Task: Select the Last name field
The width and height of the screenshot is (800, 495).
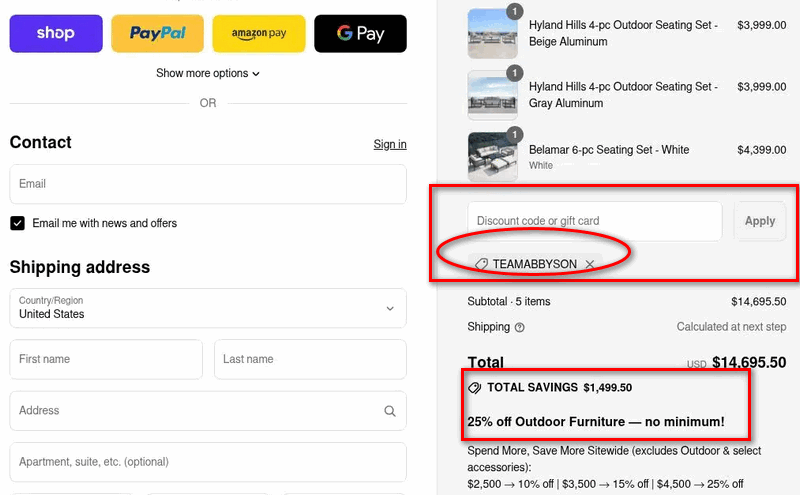Action: [310, 359]
